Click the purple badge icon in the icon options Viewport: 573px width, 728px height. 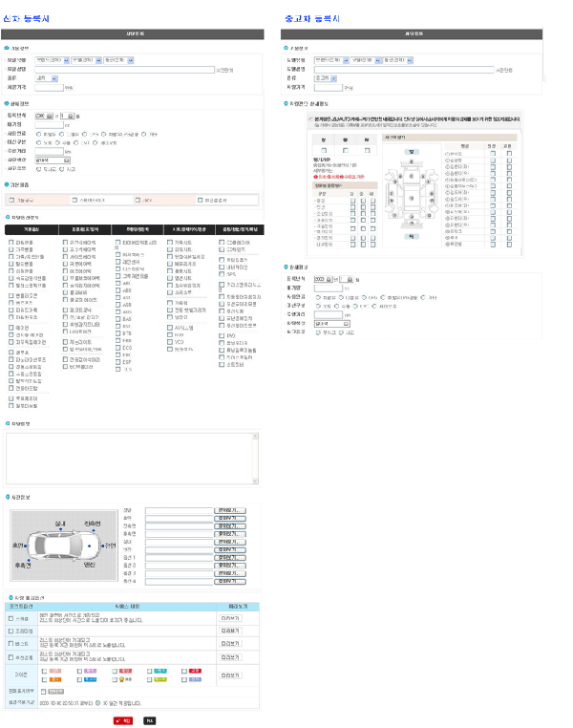coord(90,671)
